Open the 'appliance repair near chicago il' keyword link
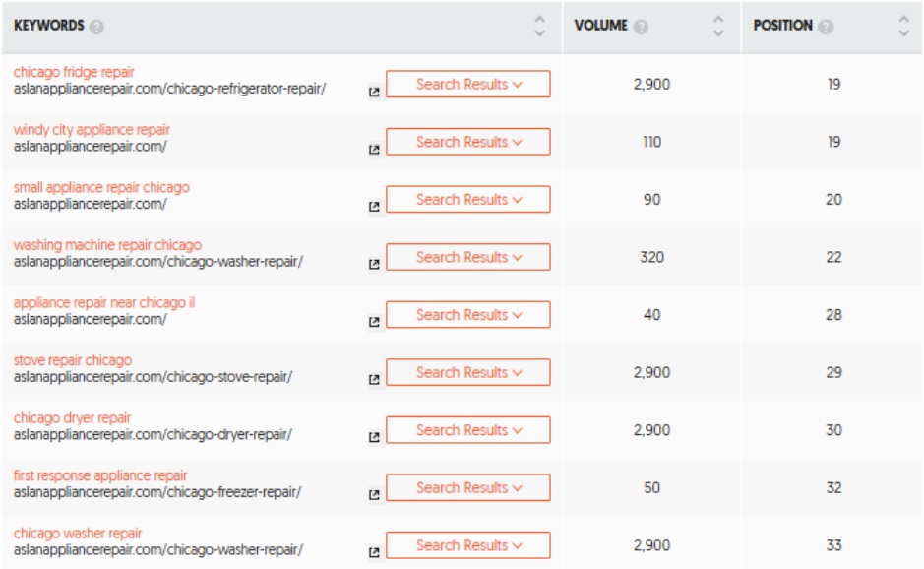Image resolution: width=924 pixels, height=569 pixels. point(103,302)
